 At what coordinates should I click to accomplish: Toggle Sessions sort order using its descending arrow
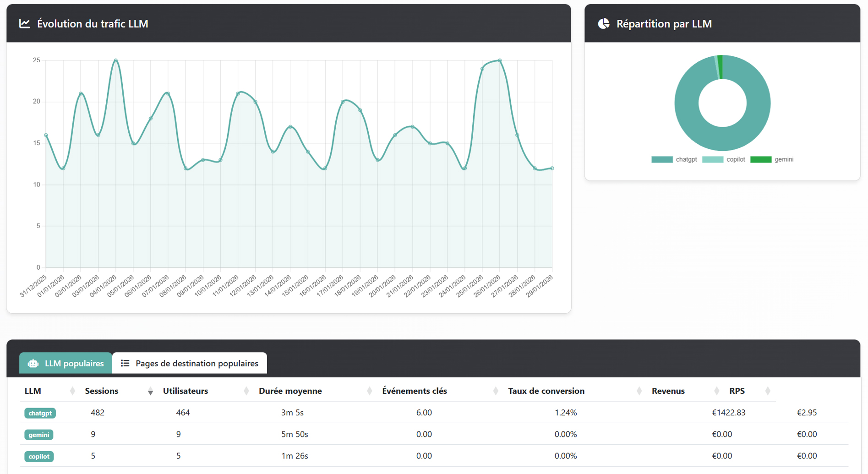[x=150, y=392]
